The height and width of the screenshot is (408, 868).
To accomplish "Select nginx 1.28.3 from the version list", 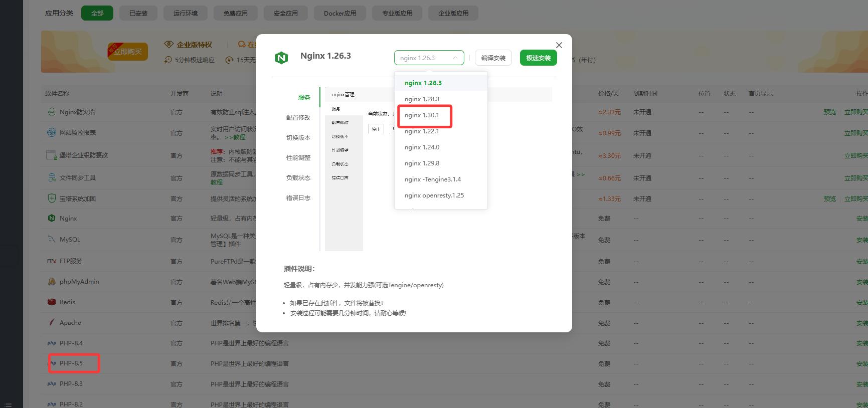I will click(441, 99).
